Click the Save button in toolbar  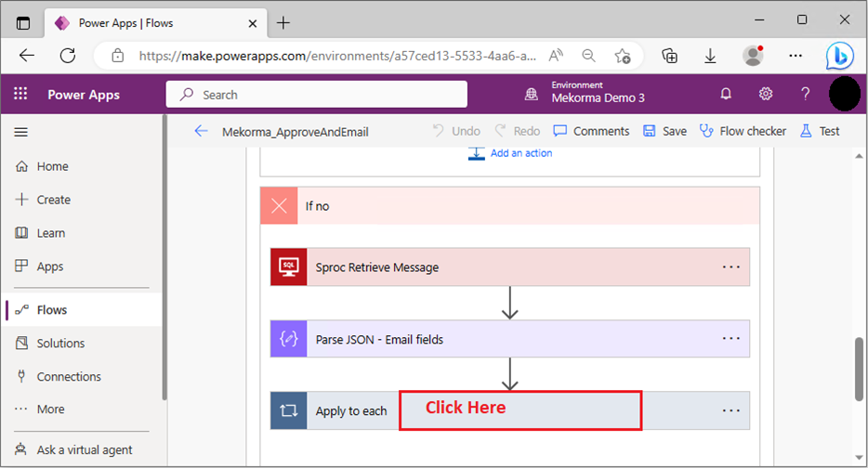coord(664,131)
